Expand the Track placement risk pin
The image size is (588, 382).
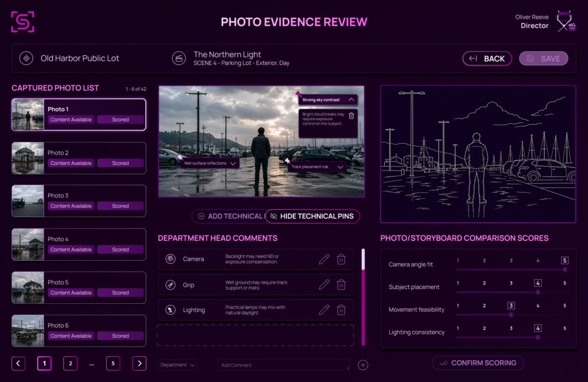coord(340,167)
